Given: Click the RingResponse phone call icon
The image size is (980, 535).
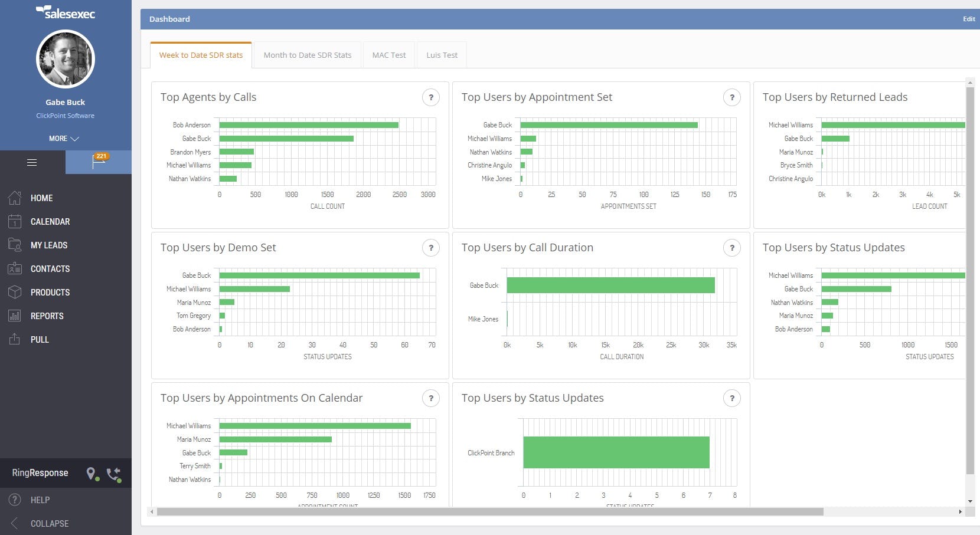Looking at the screenshot, I should [x=113, y=473].
